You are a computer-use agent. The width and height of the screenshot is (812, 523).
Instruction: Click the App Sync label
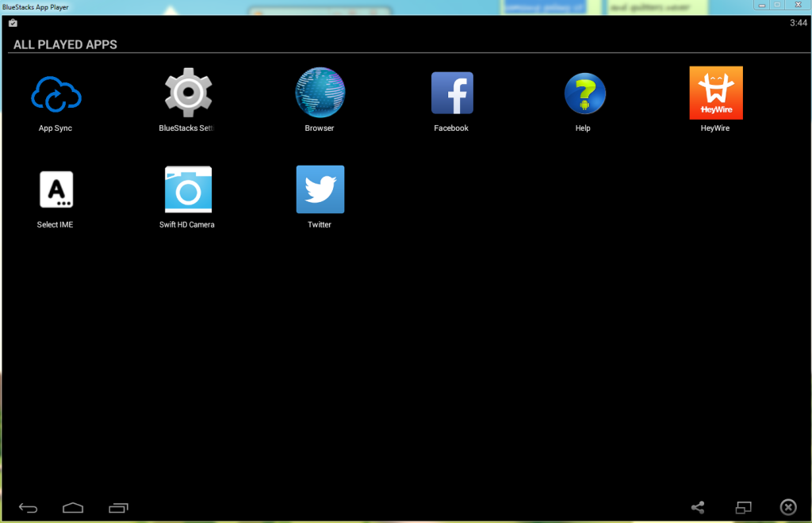[56, 128]
